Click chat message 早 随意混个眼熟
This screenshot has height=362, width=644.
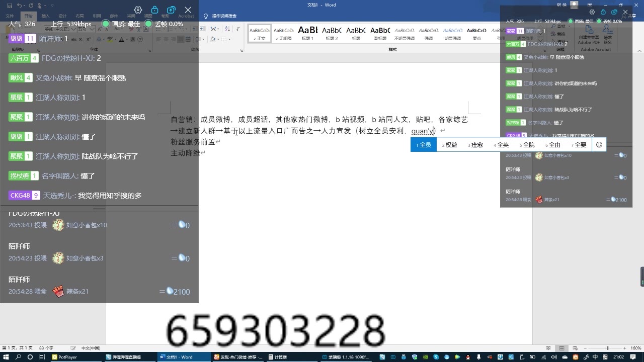100,78
